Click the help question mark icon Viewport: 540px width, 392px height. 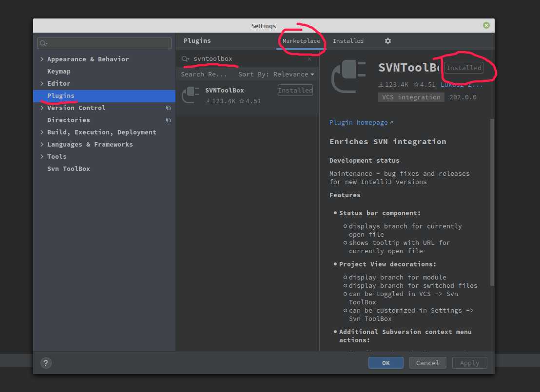click(x=46, y=363)
